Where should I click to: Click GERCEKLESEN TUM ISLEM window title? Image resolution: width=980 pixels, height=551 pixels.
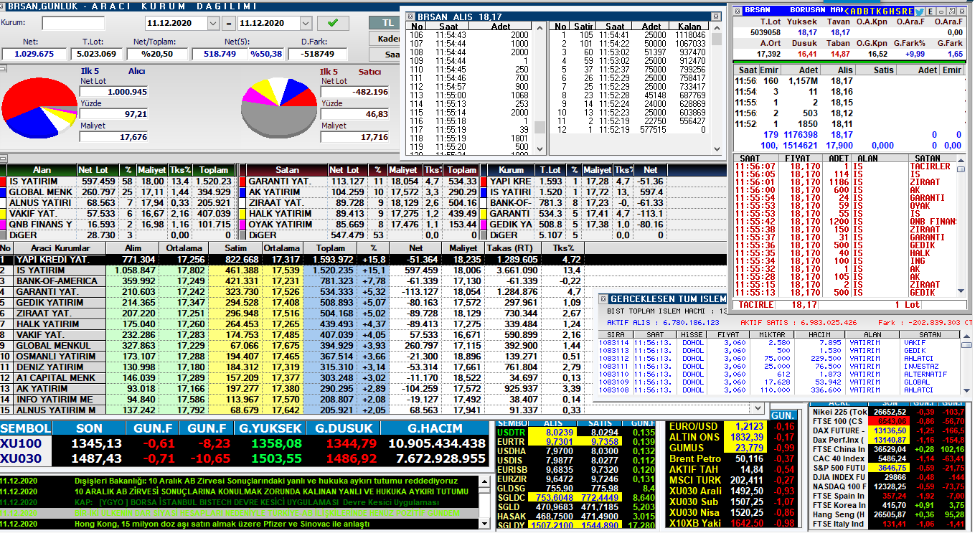click(668, 298)
